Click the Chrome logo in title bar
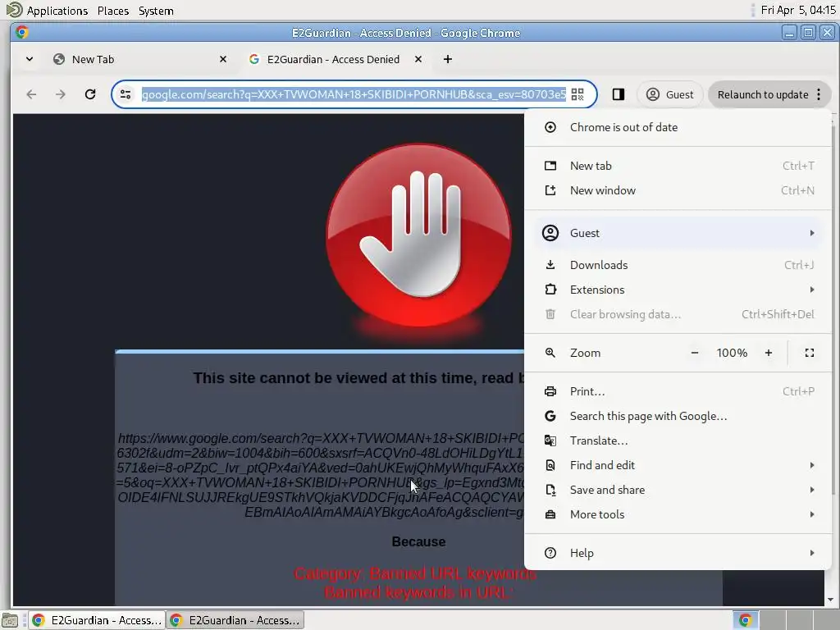This screenshot has height=630, width=840. tap(22, 33)
